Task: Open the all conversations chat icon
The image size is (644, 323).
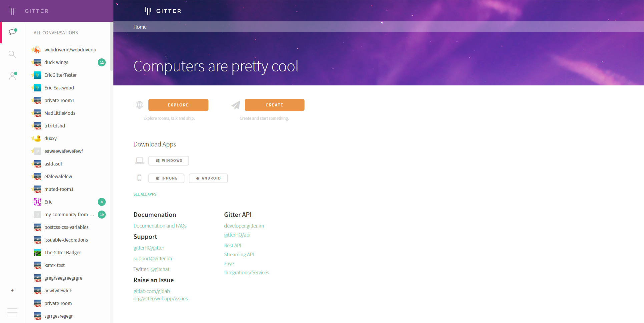Action: [x=13, y=32]
